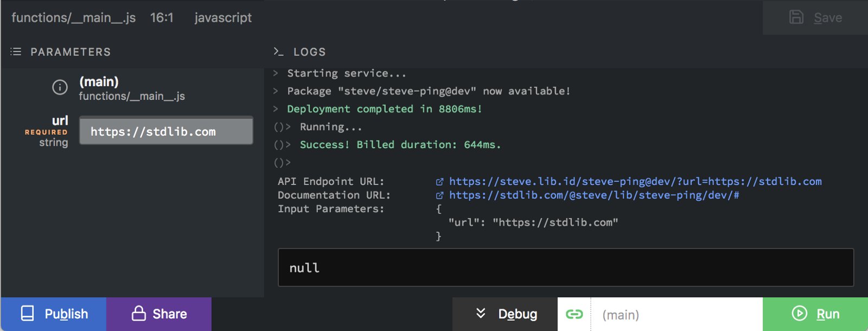Image resolution: width=868 pixels, height=331 pixels.
Task: Click the Publish button
Action: [x=54, y=314]
